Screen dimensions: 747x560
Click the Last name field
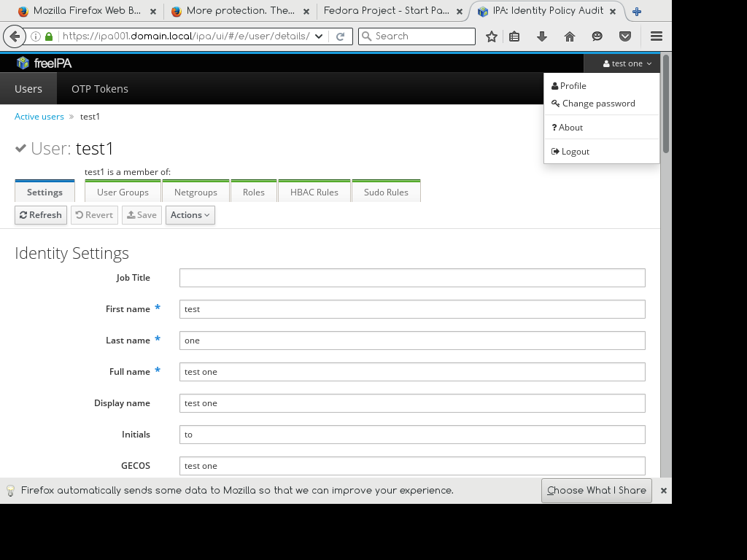(x=413, y=341)
